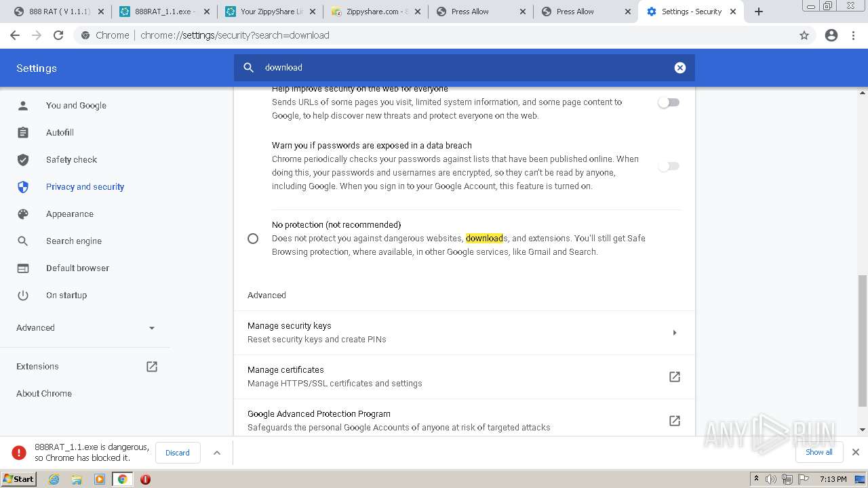The image size is (868, 488).
Task: Open the Safety check section
Action: coord(71,160)
